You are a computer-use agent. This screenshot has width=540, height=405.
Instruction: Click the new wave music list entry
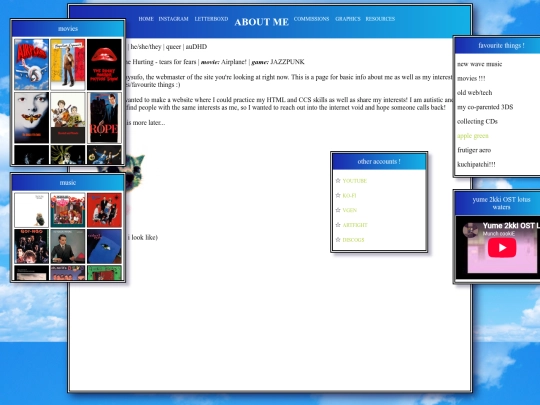(x=479, y=64)
